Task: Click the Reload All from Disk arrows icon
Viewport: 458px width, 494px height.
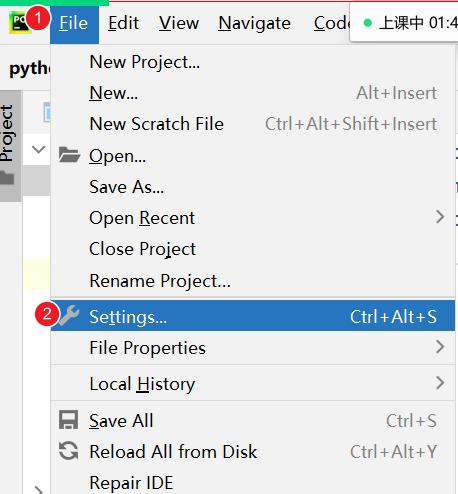Action: tap(69, 451)
